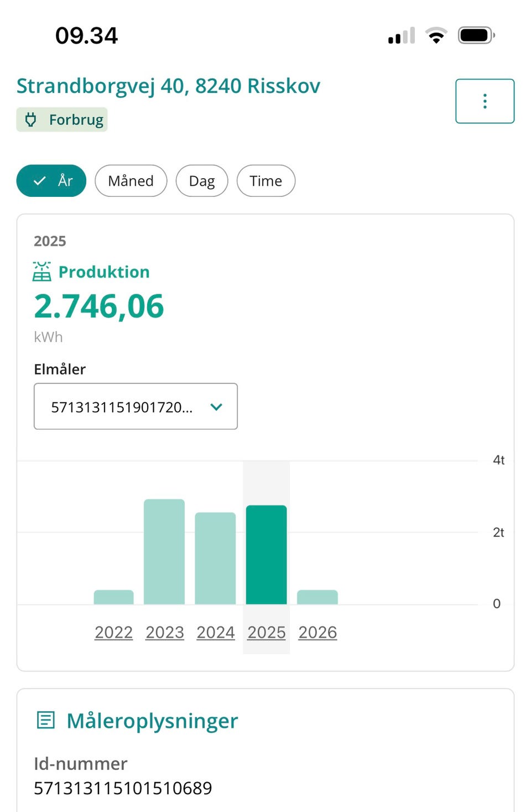531x812 pixels.
Task: Tap the battery status icon
Action: 476,35
